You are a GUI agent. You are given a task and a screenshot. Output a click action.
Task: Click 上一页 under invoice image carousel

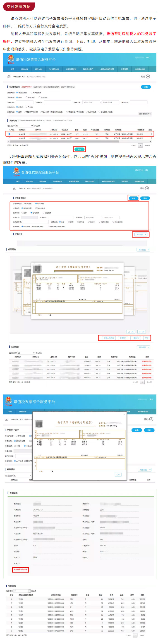pos(131,332)
